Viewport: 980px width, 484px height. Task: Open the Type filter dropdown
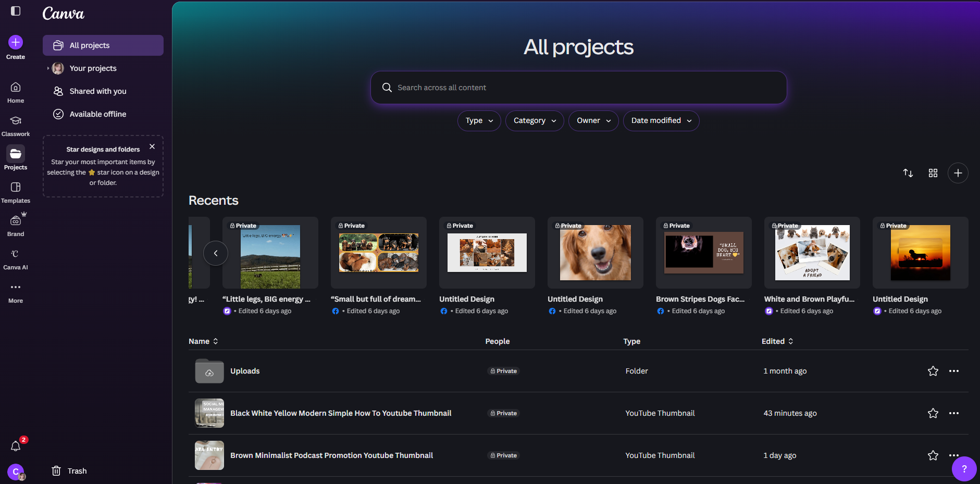click(479, 120)
